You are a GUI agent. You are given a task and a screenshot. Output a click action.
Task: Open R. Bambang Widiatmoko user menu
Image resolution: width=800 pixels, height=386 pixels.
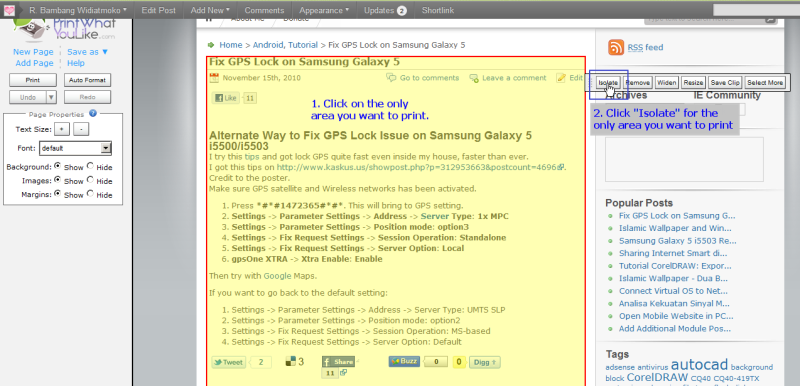tap(78, 10)
